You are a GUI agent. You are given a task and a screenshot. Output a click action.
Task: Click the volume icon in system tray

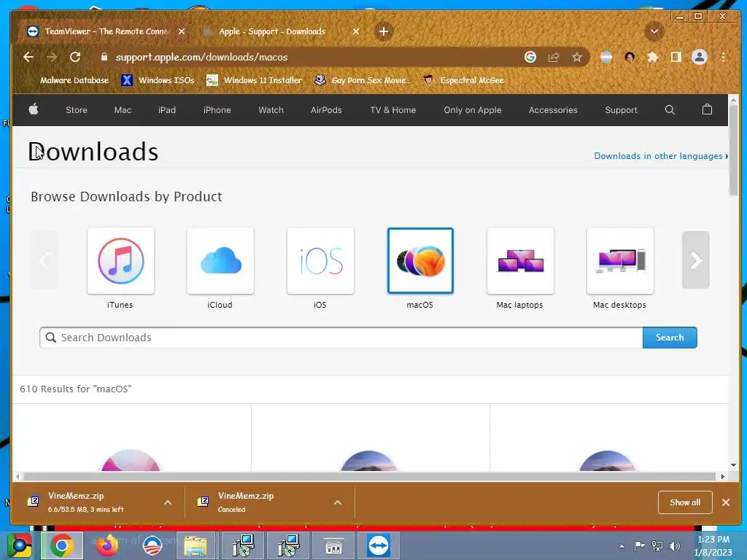[x=674, y=546]
